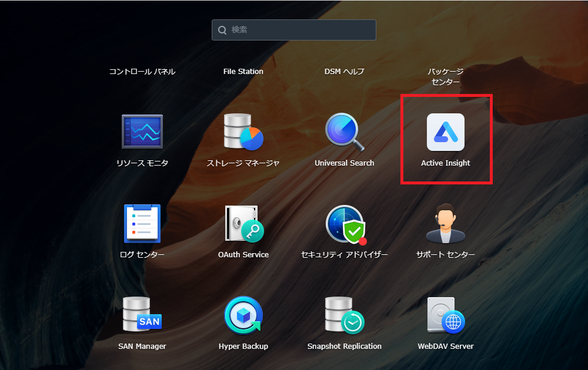Launch Storage Manager (ストレージ マネージャ) icon
Image resolution: width=588 pixels, height=370 pixels.
pyautogui.click(x=243, y=132)
